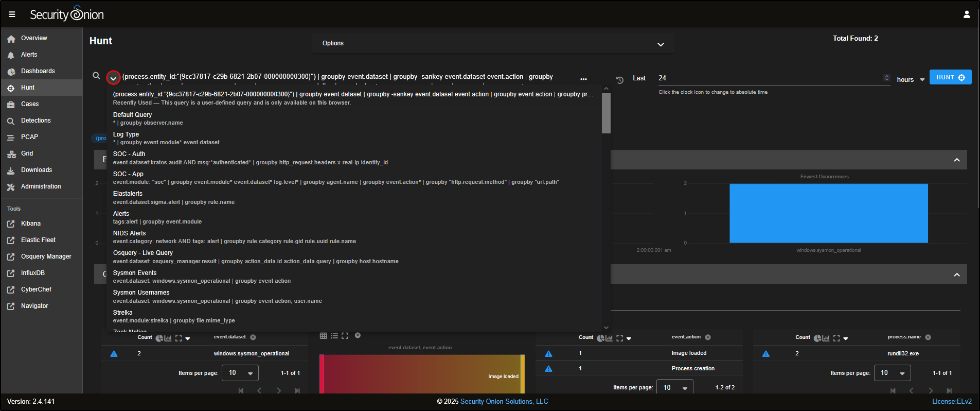Show bar chart for process.name table
Viewport: 980px width, 411px height.
[826, 338]
